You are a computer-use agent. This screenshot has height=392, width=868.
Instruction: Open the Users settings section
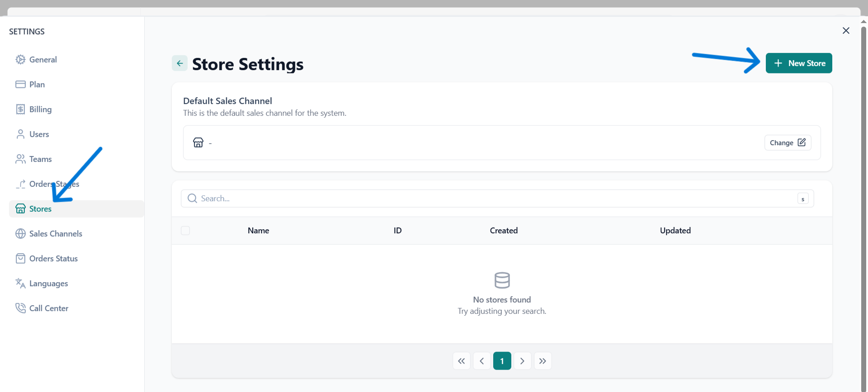(39, 134)
